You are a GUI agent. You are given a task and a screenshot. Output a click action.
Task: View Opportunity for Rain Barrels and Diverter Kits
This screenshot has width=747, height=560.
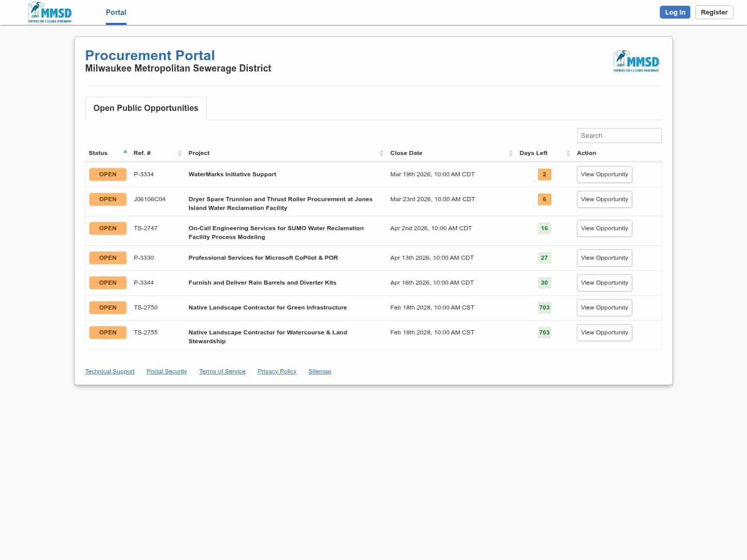tap(604, 283)
